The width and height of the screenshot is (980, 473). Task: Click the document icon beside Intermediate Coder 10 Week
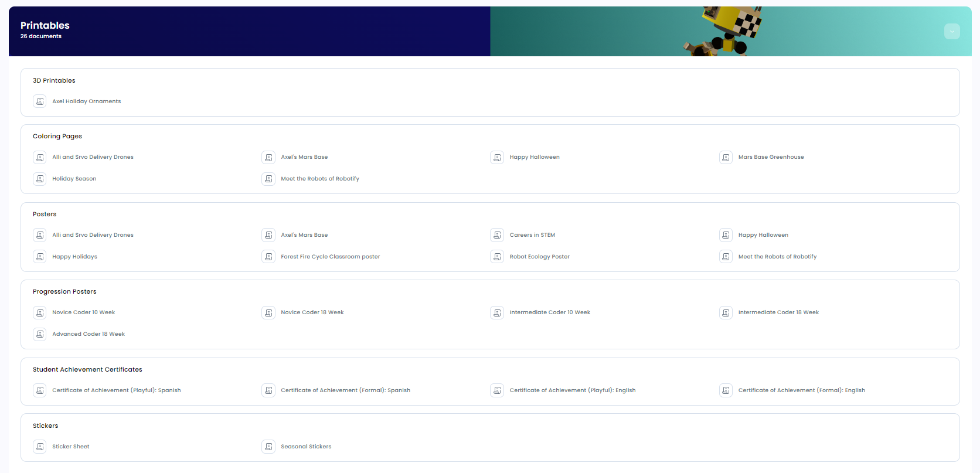point(497,312)
